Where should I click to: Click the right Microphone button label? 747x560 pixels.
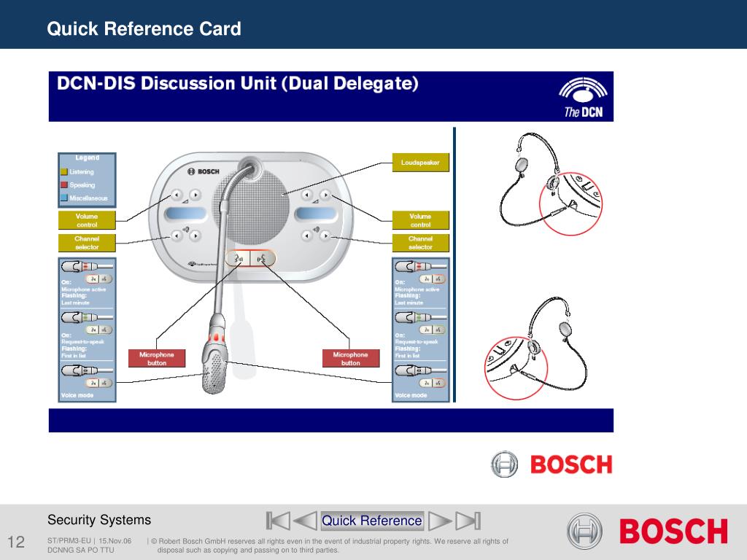(x=351, y=359)
